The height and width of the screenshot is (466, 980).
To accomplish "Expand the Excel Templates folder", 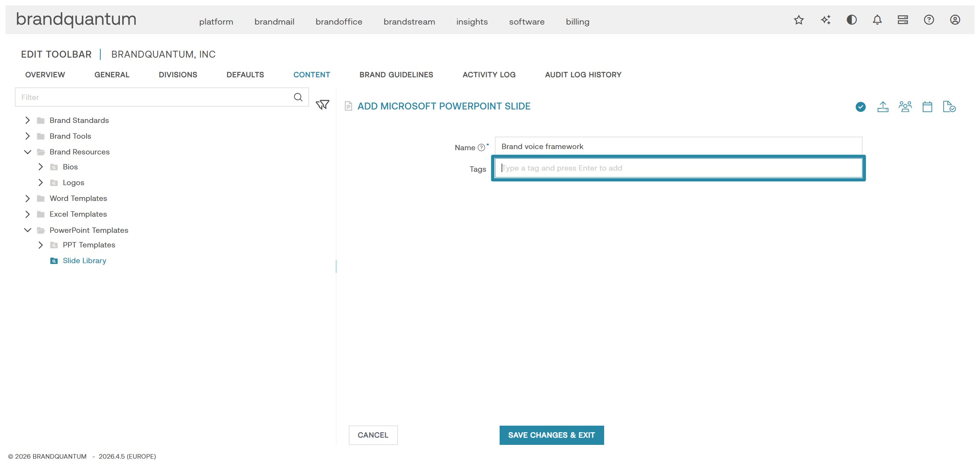I will pyautogui.click(x=28, y=214).
